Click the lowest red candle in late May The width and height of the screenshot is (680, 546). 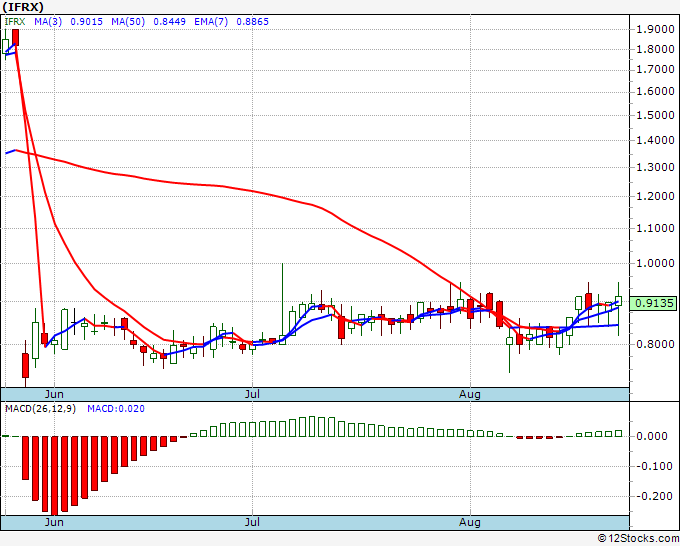pos(26,365)
